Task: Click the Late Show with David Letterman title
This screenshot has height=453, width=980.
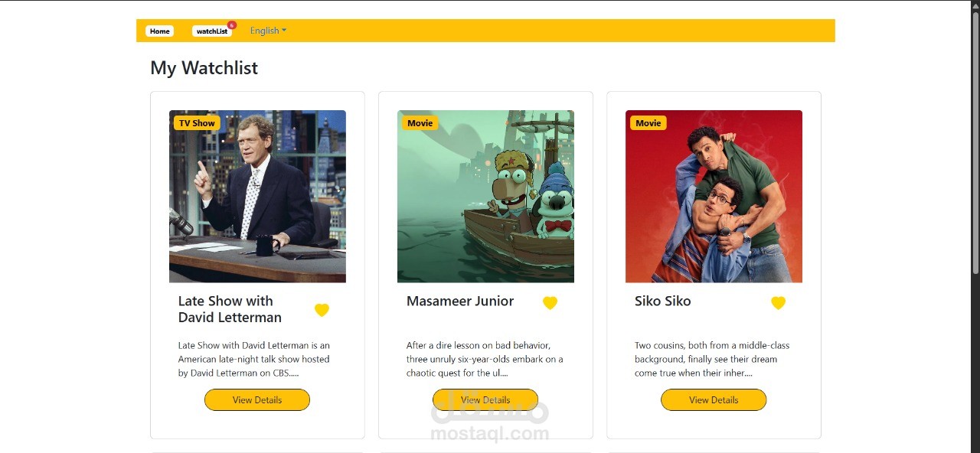Action: point(230,309)
